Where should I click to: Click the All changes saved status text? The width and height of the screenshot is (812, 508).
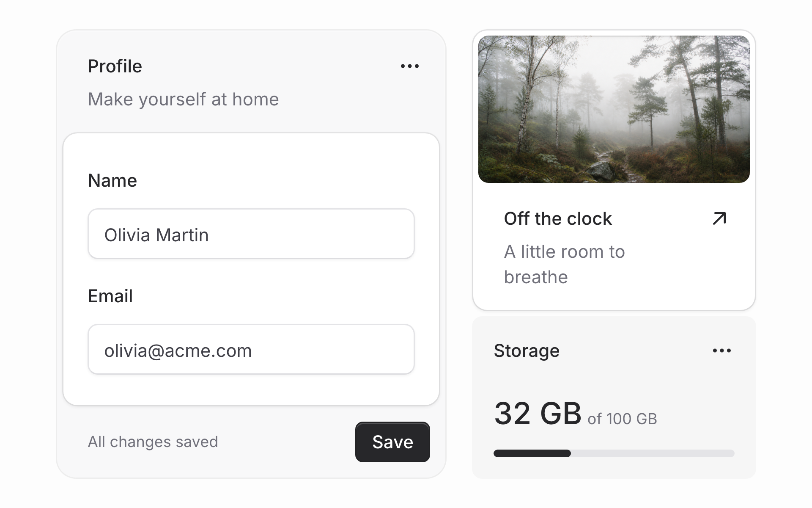tap(153, 442)
